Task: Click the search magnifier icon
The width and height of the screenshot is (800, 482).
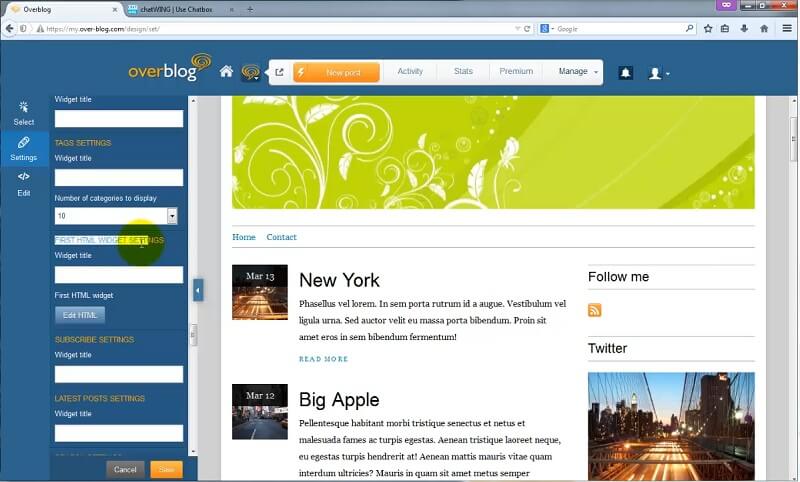Action: tap(689, 29)
